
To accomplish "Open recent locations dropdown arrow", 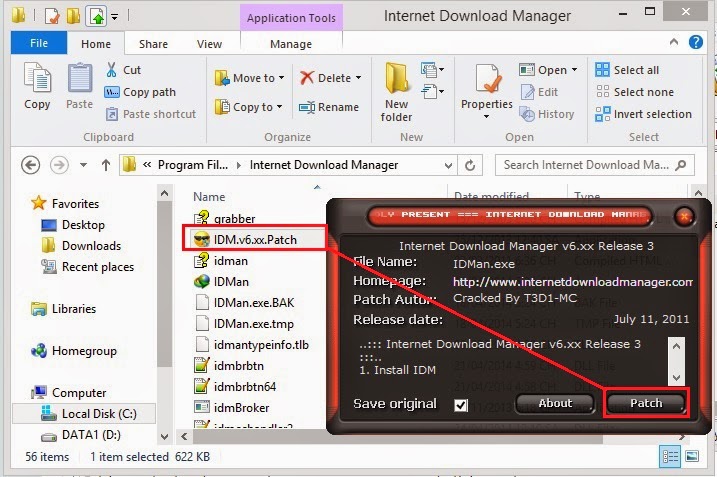I will click(x=83, y=165).
